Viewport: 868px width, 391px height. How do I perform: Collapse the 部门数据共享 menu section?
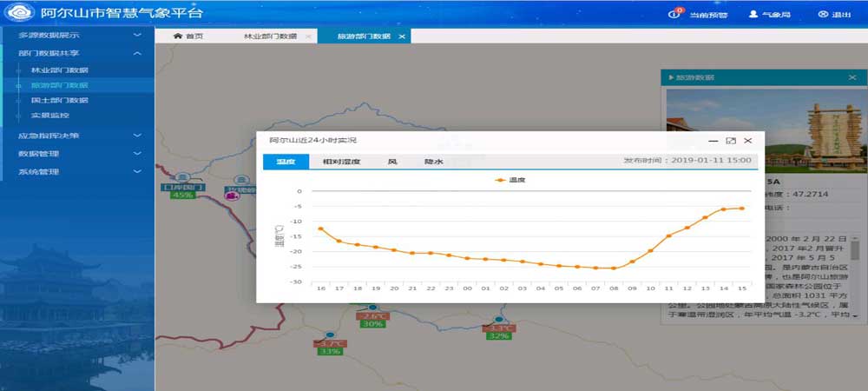click(x=137, y=54)
